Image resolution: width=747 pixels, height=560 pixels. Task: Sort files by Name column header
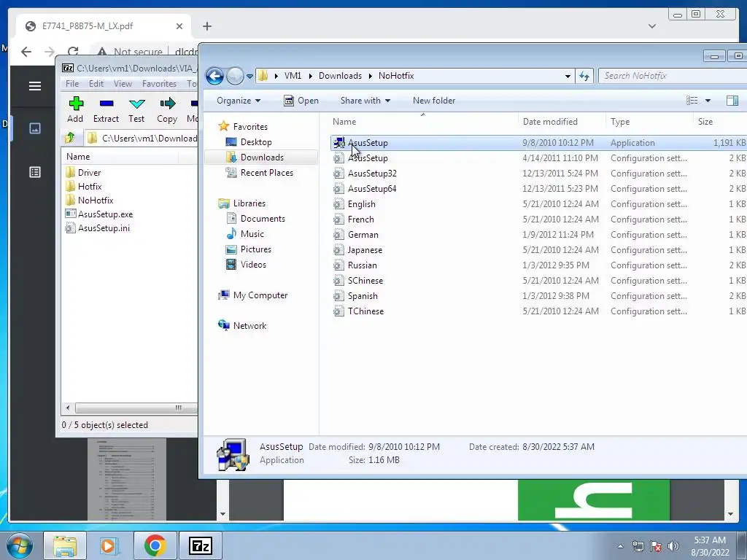pyautogui.click(x=422, y=122)
